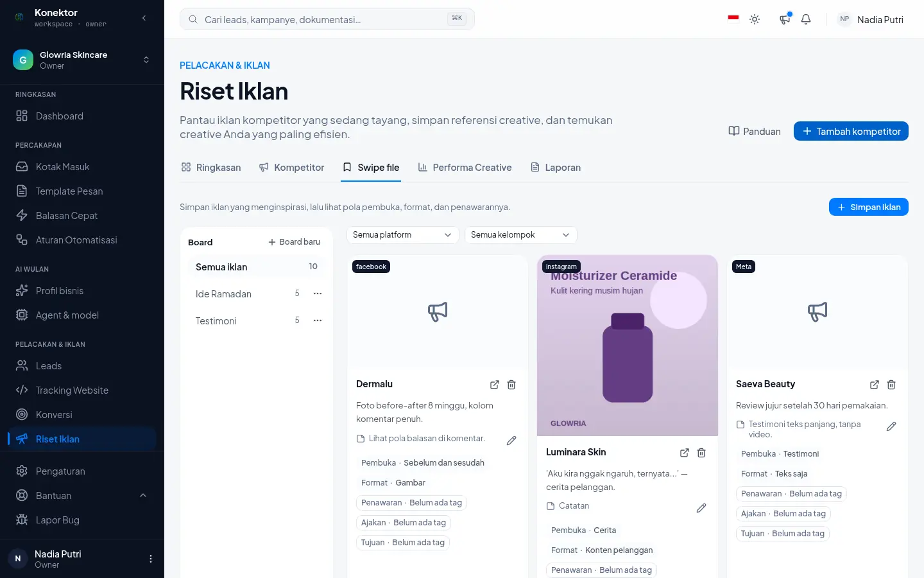This screenshot has height=578, width=924.
Task: Select the Semua iklan board
Action: [257, 267]
